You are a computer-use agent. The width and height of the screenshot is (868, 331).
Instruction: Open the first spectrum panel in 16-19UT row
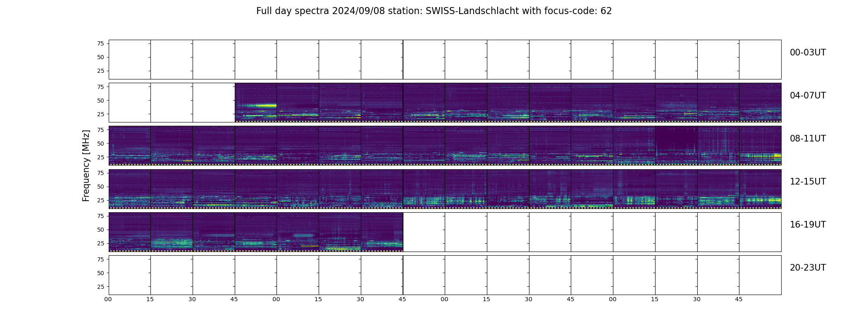click(130, 232)
